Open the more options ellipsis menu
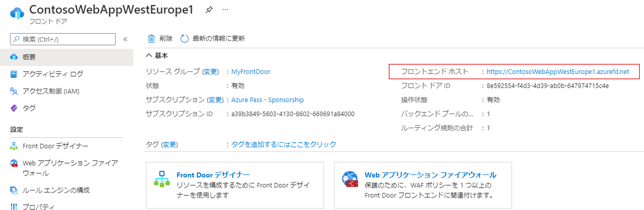 point(225,10)
